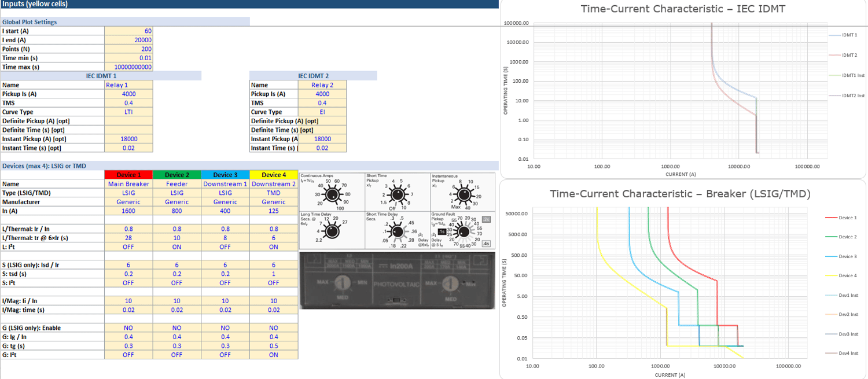868x379 pixels.
Task: Click OPERATING TIME (S) axis title on Breaker chart
Action: pos(505,284)
